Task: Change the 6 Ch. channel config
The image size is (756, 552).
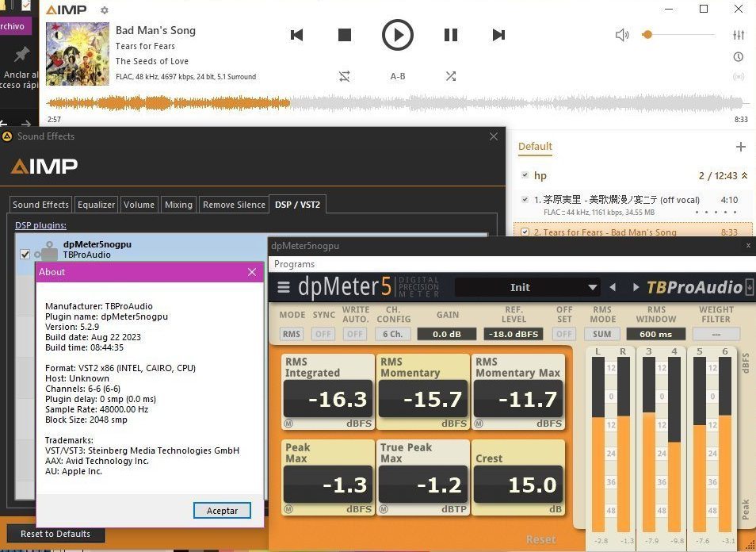Action: (393, 334)
